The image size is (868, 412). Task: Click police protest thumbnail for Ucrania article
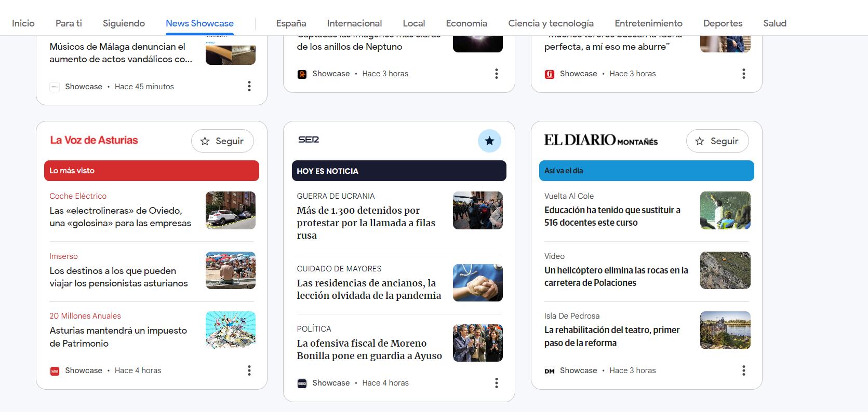point(478,210)
